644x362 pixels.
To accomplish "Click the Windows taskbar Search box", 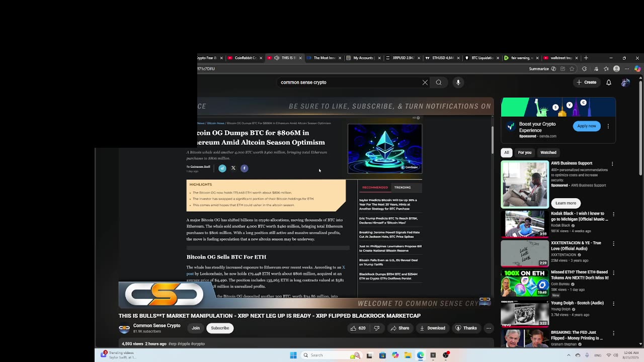I will click(331, 355).
